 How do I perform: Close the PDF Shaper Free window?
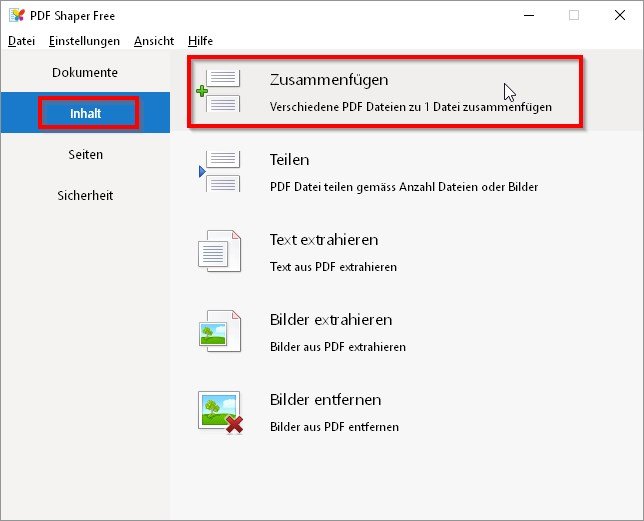tap(620, 16)
